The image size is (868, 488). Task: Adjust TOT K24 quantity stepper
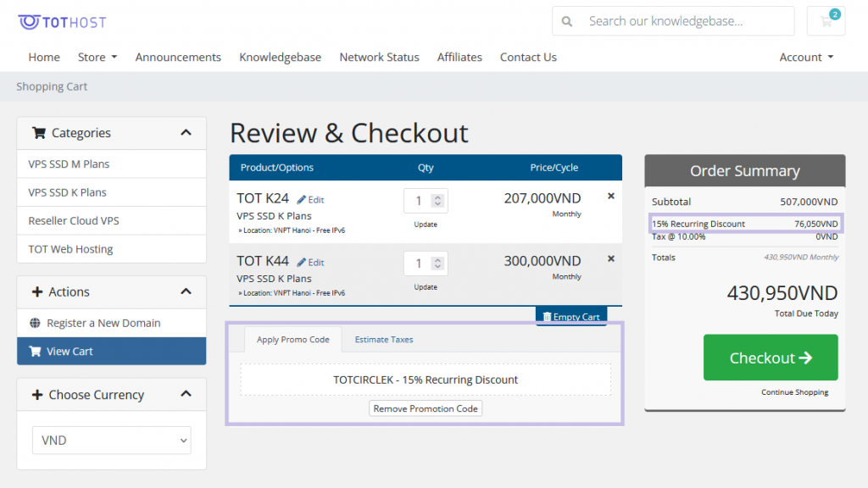click(x=437, y=201)
